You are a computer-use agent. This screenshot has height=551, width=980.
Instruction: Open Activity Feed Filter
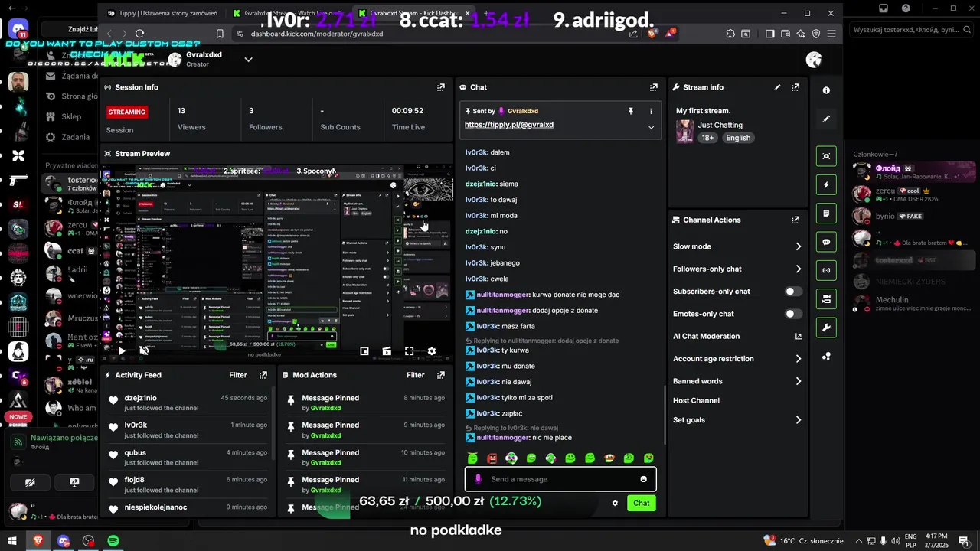[x=238, y=375]
